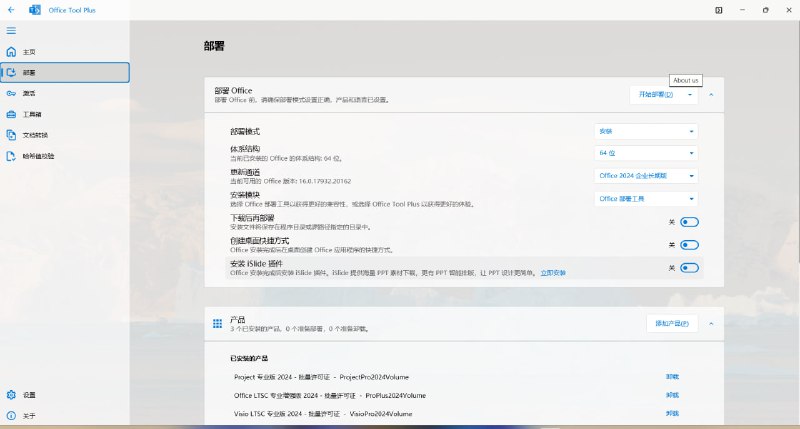Toggle the 下载后再部署 switch
800x429 pixels.
click(x=689, y=222)
